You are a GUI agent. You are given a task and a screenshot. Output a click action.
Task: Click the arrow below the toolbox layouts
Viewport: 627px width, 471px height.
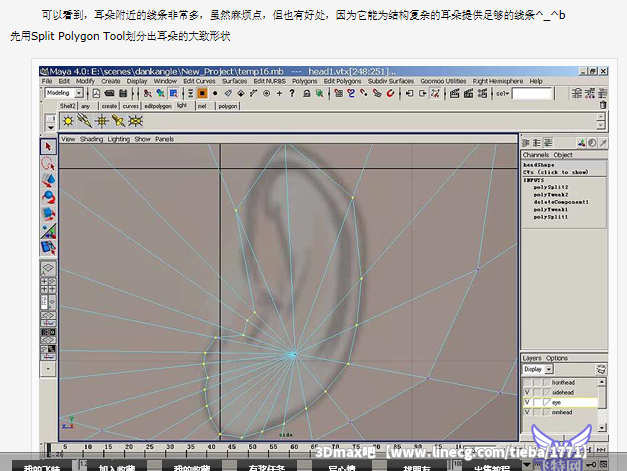pos(48,369)
